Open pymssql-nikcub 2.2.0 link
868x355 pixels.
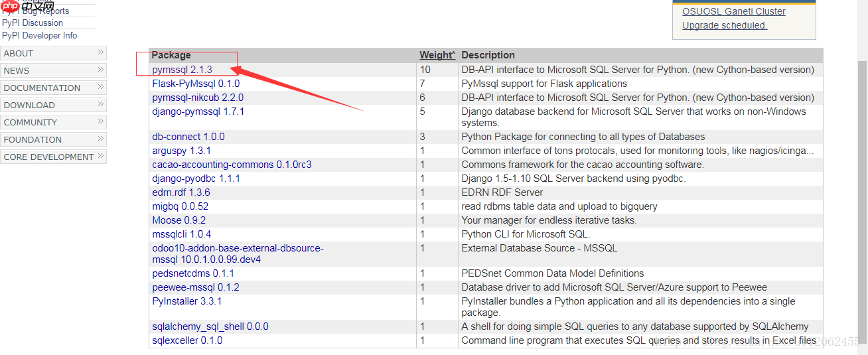[198, 98]
